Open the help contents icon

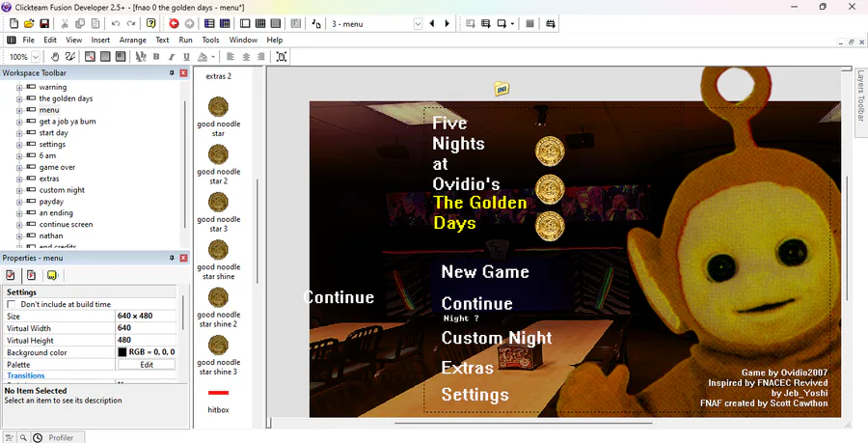pyautogui.click(x=151, y=24)
